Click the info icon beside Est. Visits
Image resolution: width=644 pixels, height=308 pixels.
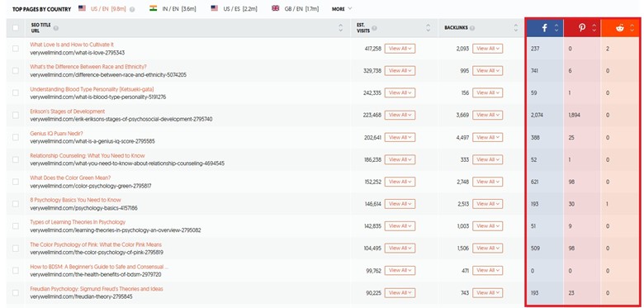tap(375, 28)
